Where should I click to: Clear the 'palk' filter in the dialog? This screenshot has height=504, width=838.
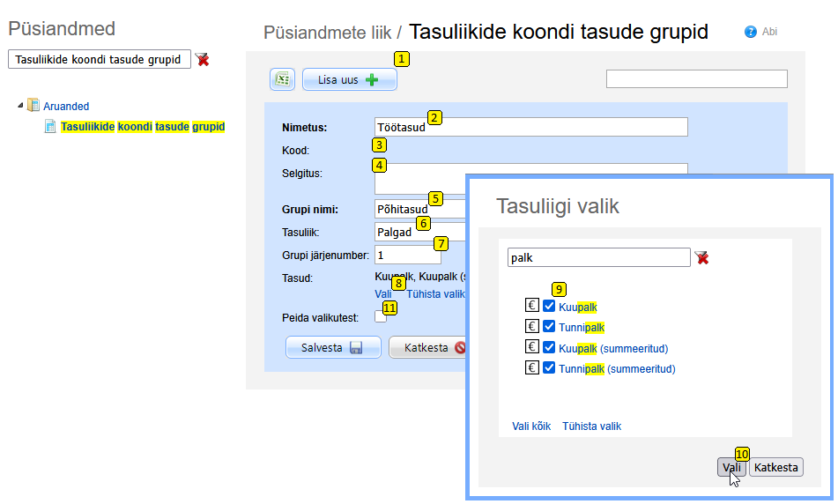coord(701,257)
